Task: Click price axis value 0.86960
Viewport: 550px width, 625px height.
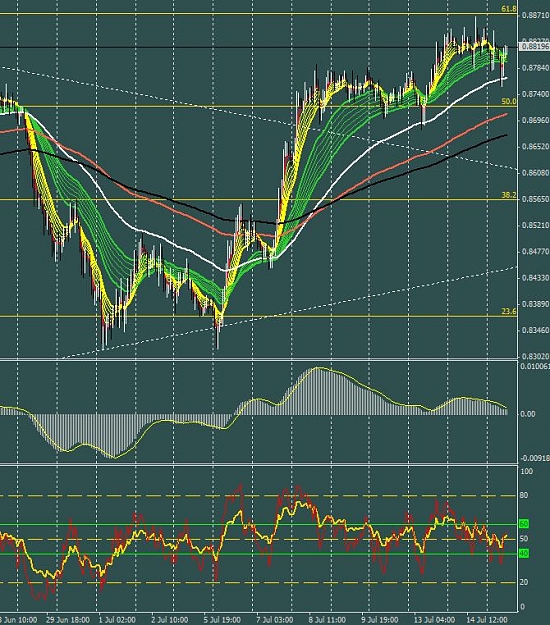Action: pos(535,120)
